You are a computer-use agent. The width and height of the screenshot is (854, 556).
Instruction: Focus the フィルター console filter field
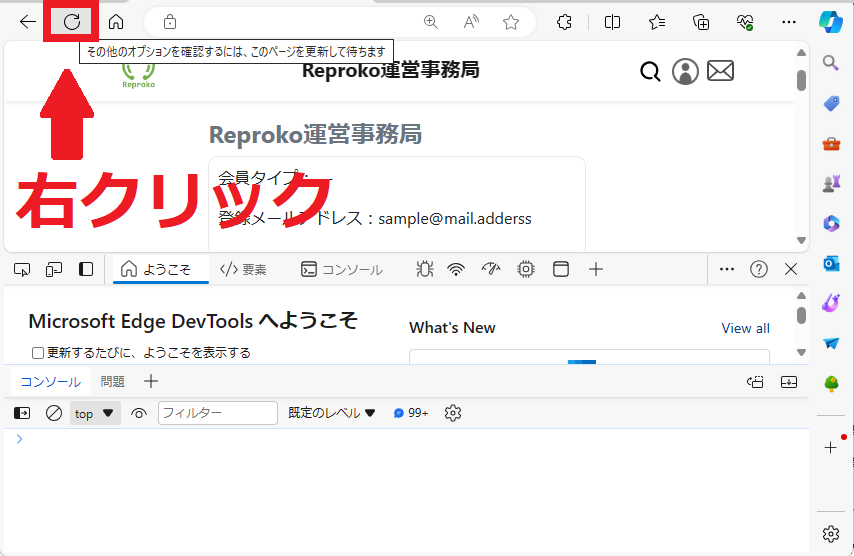[217, 413]
